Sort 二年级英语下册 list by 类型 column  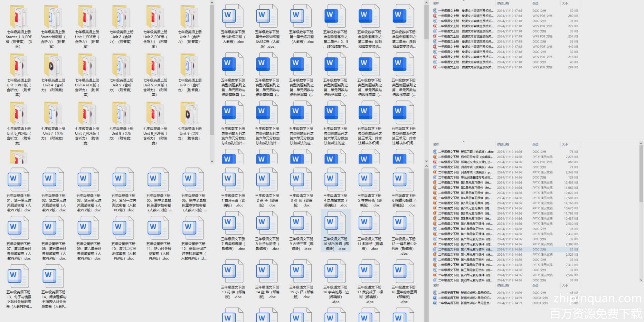[x=535, y=286]
